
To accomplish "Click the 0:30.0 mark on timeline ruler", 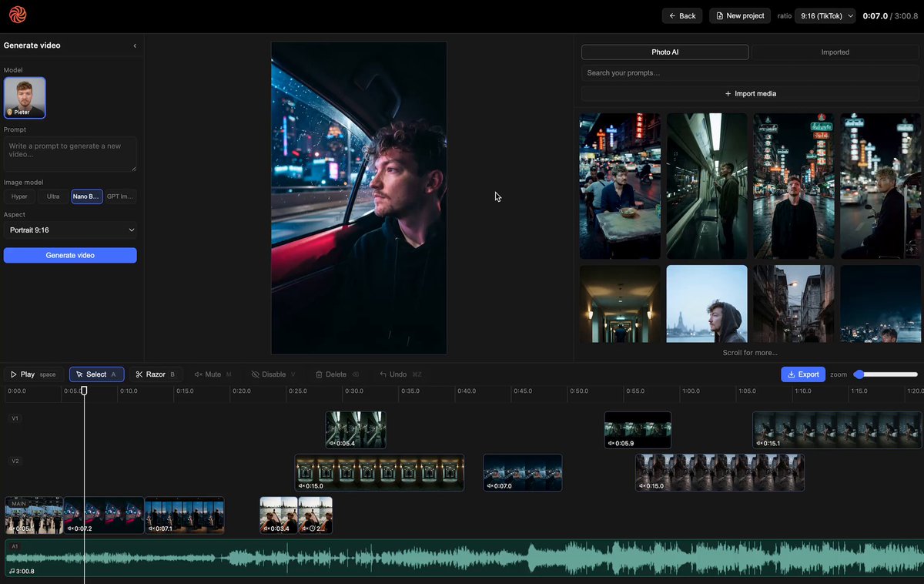I will pyautogui.click(x=353, y=391).
